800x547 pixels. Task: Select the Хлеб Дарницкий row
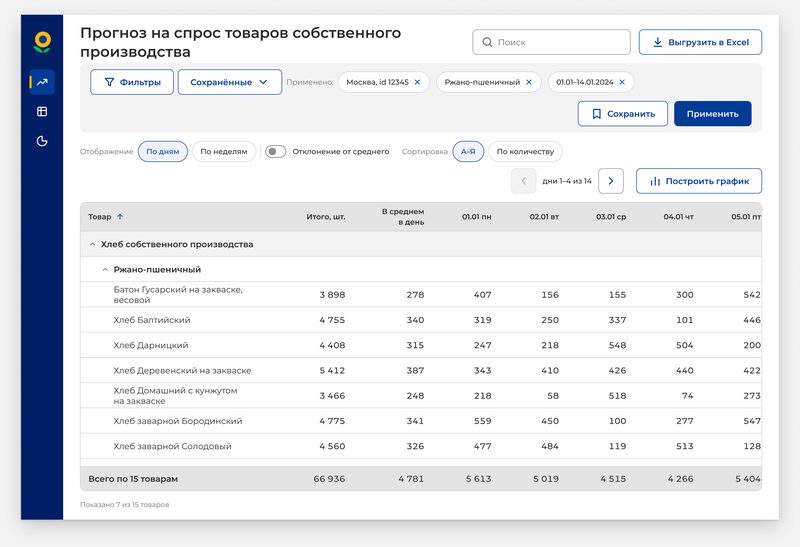point(420,345)
